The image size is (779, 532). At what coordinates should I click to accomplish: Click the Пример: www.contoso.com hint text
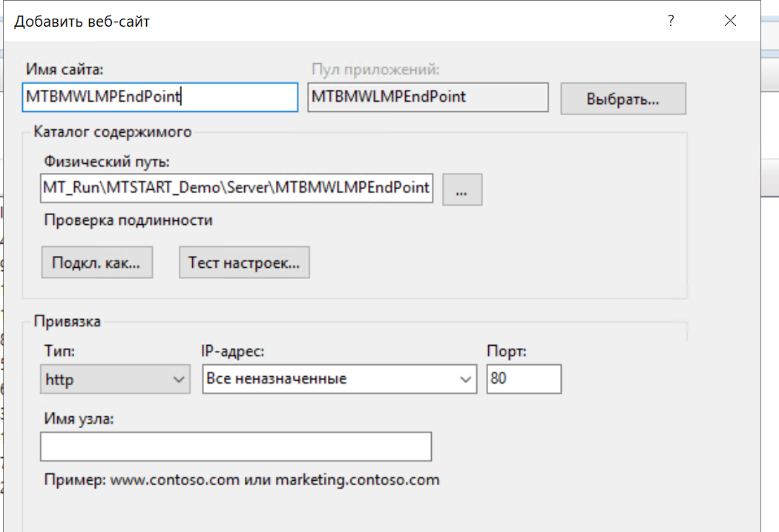point(241,480)
